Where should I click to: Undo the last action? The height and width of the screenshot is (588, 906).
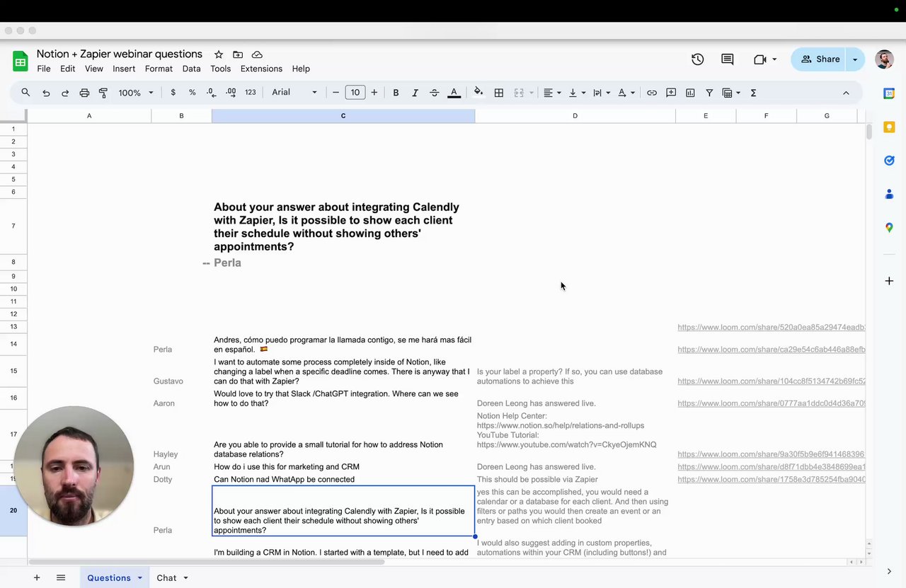click(x=46, y=93)
